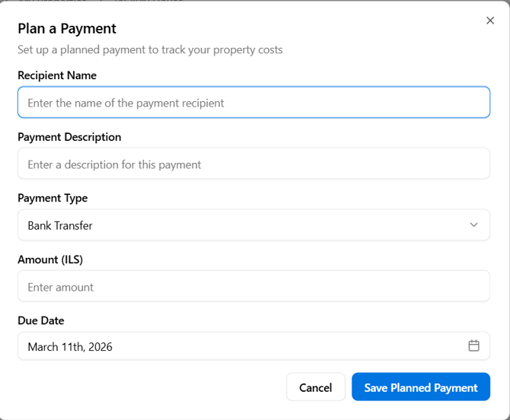Click the subtitle about tracking property costs

pos(150,50)
